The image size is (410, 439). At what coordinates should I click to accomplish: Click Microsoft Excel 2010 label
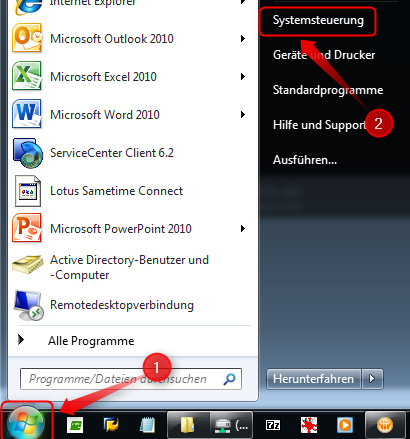pyautogui.click(x=103, y=77)
